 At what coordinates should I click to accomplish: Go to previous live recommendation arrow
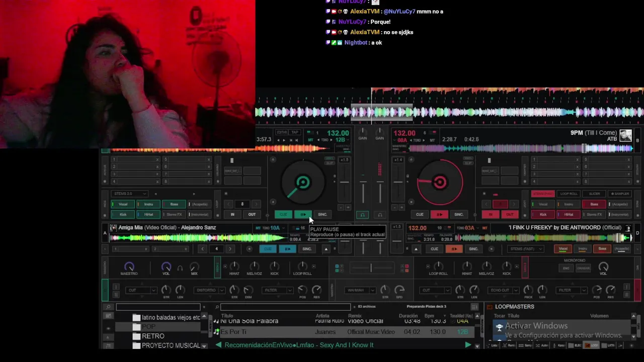point(218,345)
